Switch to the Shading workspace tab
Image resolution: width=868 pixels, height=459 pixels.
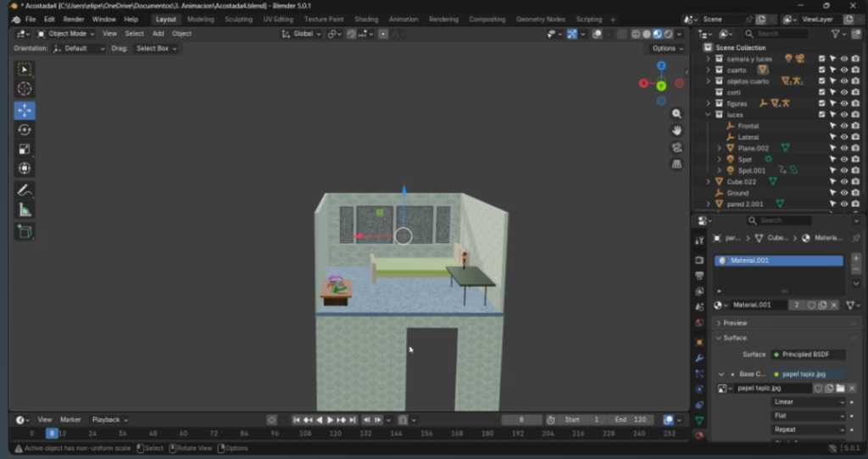tap(366, 19)
